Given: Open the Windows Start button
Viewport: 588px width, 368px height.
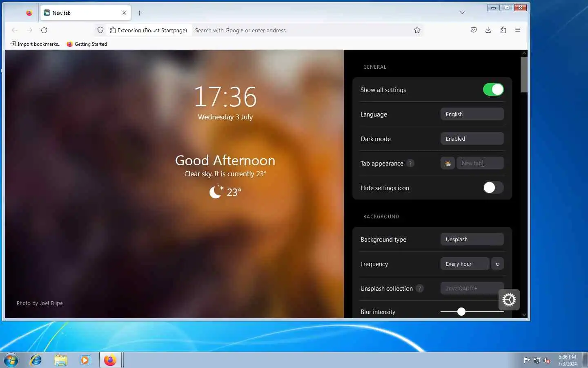Looking at the screenshot, I should [x=11, y=360].
